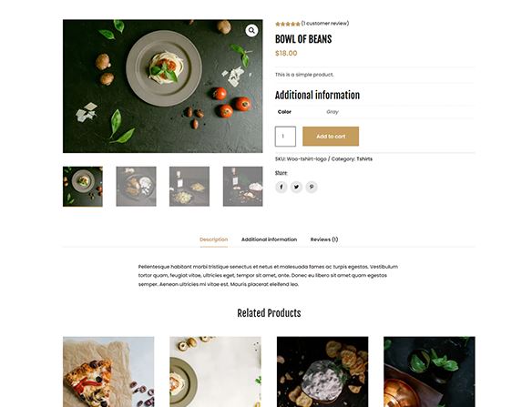
Task: Click the Add to cart button
Action: pos(331,137)
